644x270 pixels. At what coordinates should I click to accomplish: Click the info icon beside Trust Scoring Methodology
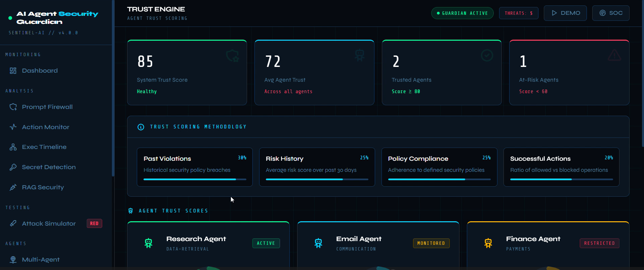[141, 127]
